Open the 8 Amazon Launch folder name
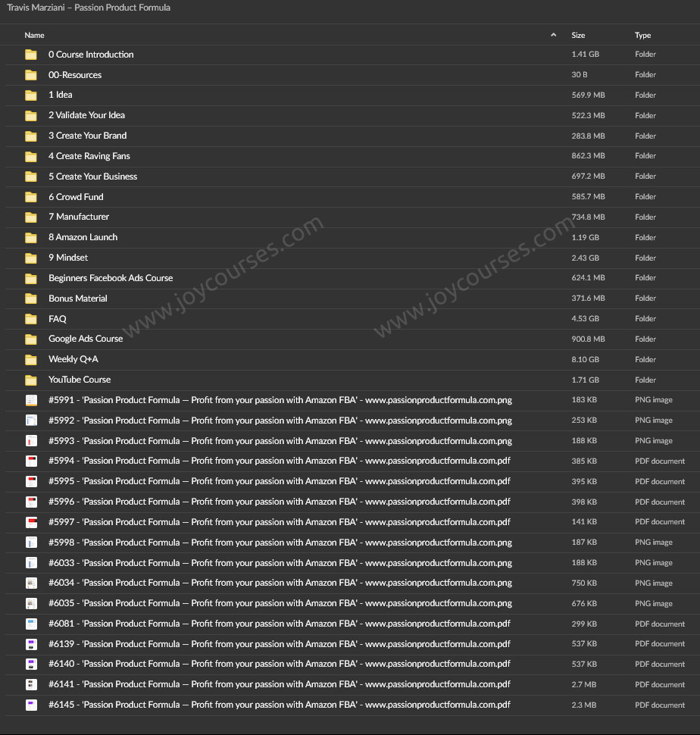700x735 pixels. [83, 237]
